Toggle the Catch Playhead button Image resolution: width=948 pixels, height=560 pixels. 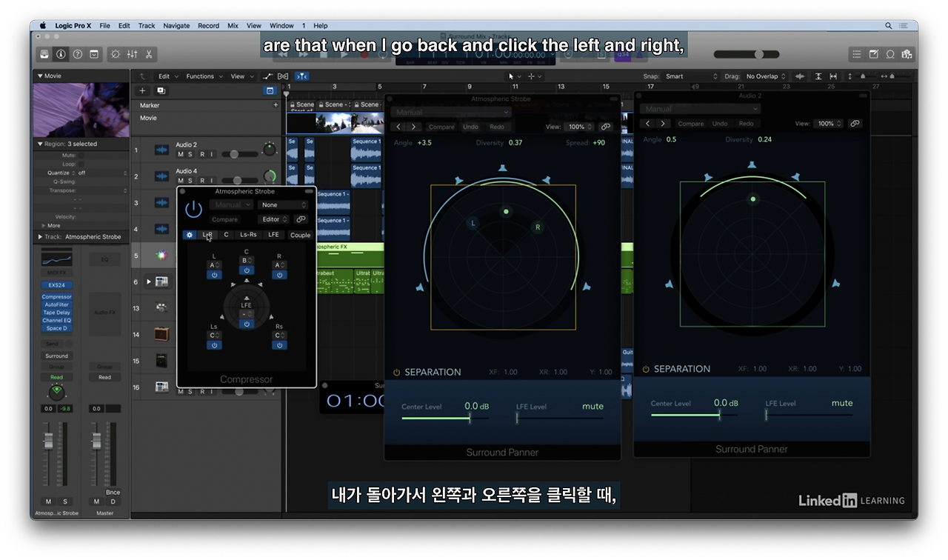point(301,76)
